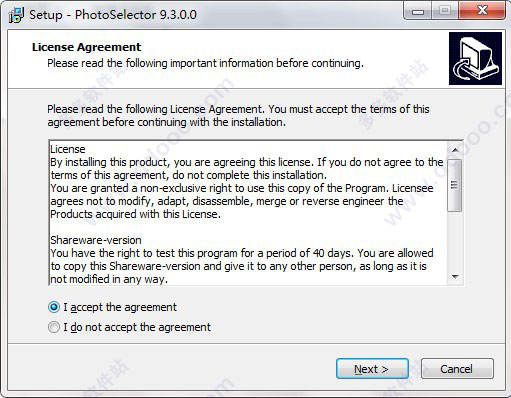Image resolution: width=511 pixels, height=398 pixels.
Task: Select the do not accept radio circle
Action: point(54,327)
